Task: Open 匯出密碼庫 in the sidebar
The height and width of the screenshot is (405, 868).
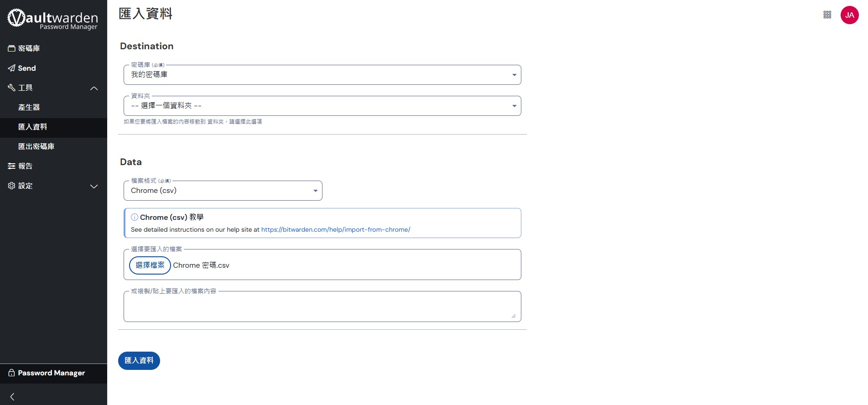Action: 36,146
